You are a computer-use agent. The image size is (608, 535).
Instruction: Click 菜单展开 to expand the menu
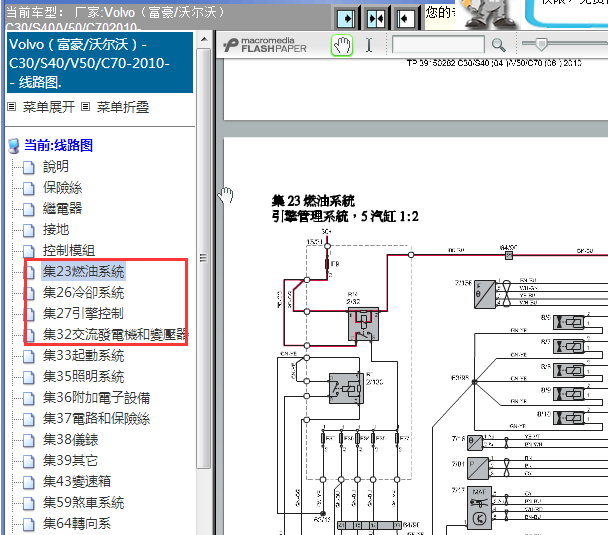coord(48,107)
